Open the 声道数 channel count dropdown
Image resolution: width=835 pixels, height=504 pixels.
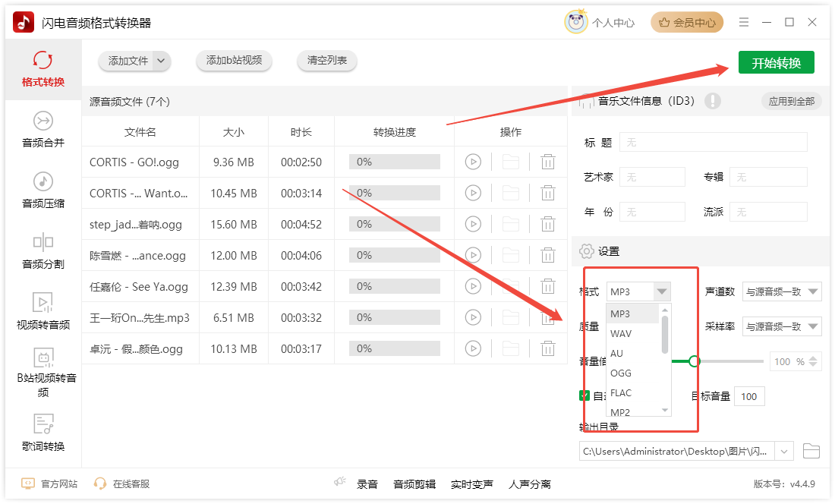click(x=782, y=291)
